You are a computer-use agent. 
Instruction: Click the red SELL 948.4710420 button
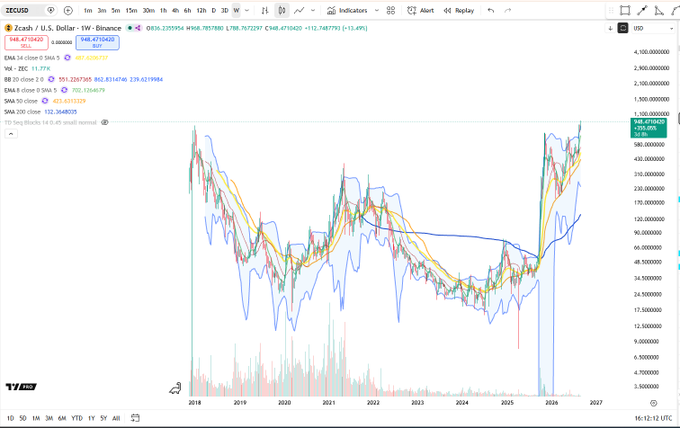(26, 42)
